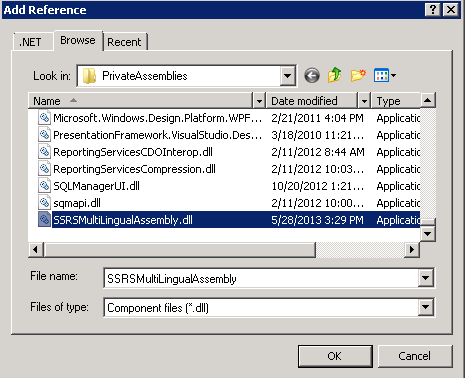
Task: Open the Name column filter dropdown
Action: (259, 101)
